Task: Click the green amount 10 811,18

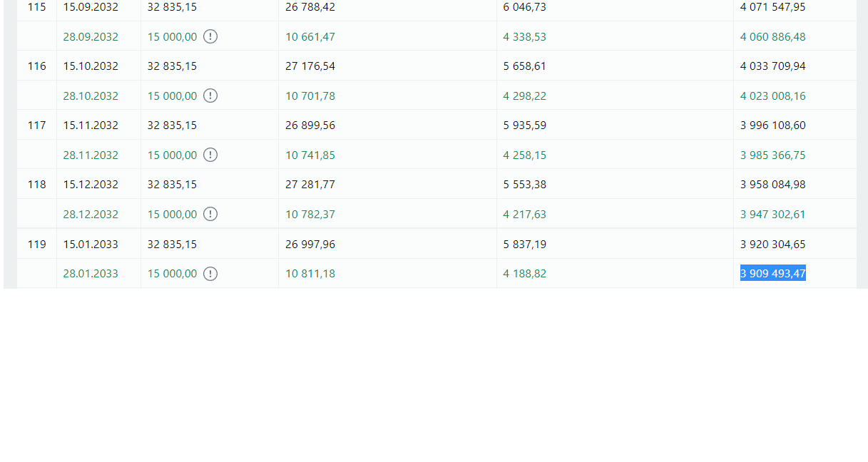Action: coord(310,274)
